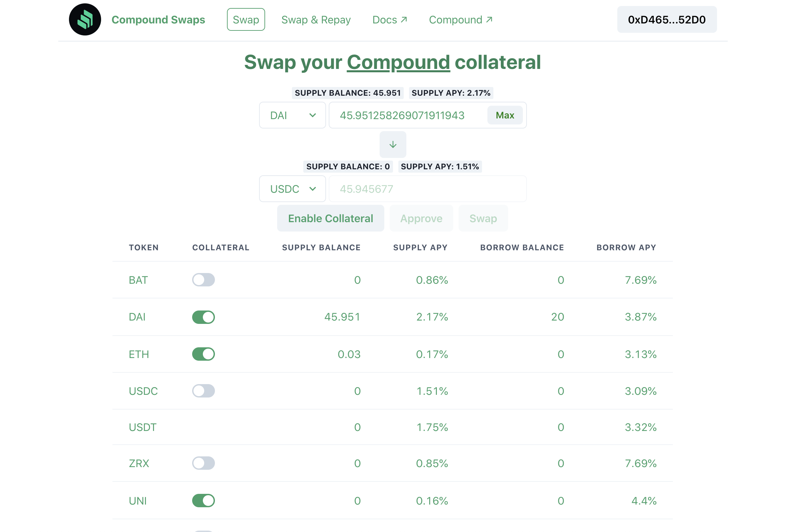The image size is (790, 532).
Task: Click the BAT token name in table
Action: (x=138, y=280)
